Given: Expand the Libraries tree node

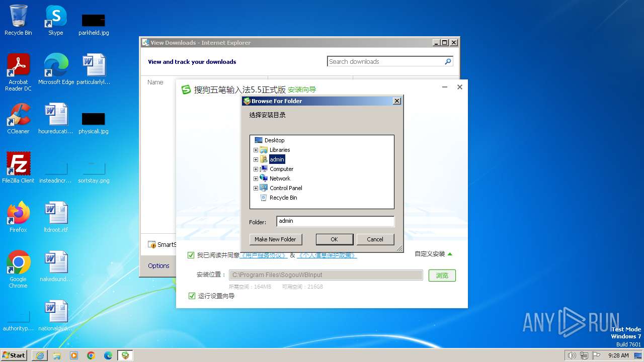Looking at the screenshot, I should 256,150.
